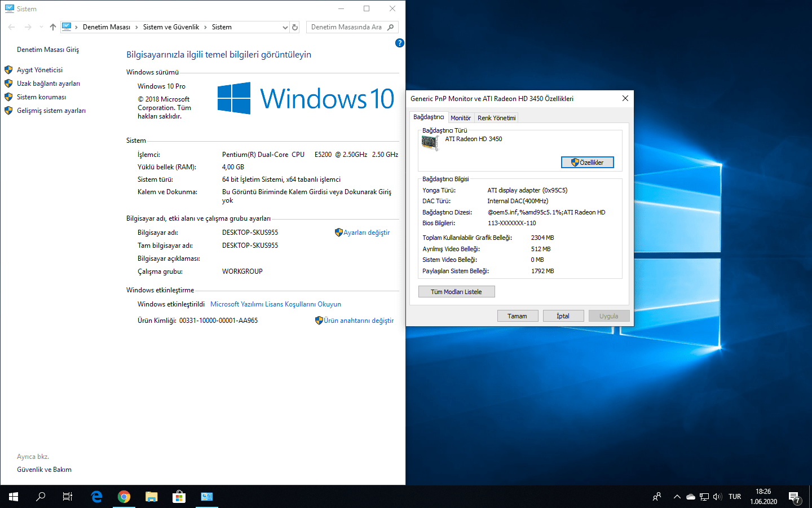
Task: Go up one level with the up arrow
Action: [53, 27]
